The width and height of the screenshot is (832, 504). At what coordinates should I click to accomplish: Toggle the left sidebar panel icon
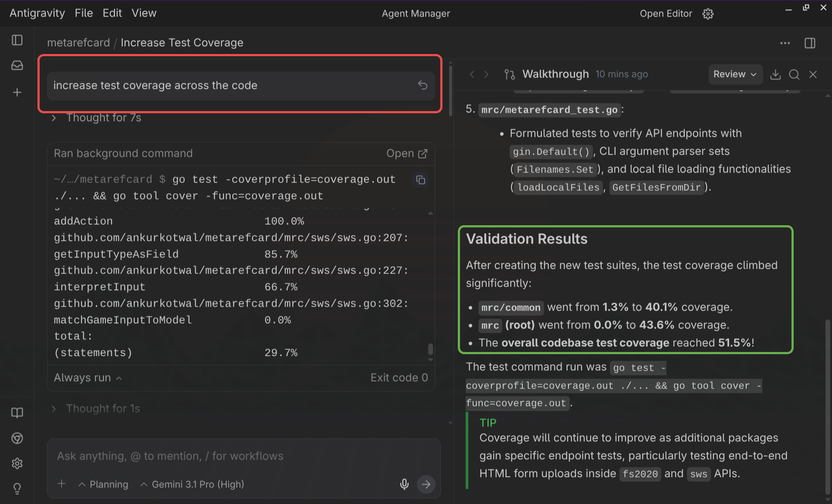(17, 40)
